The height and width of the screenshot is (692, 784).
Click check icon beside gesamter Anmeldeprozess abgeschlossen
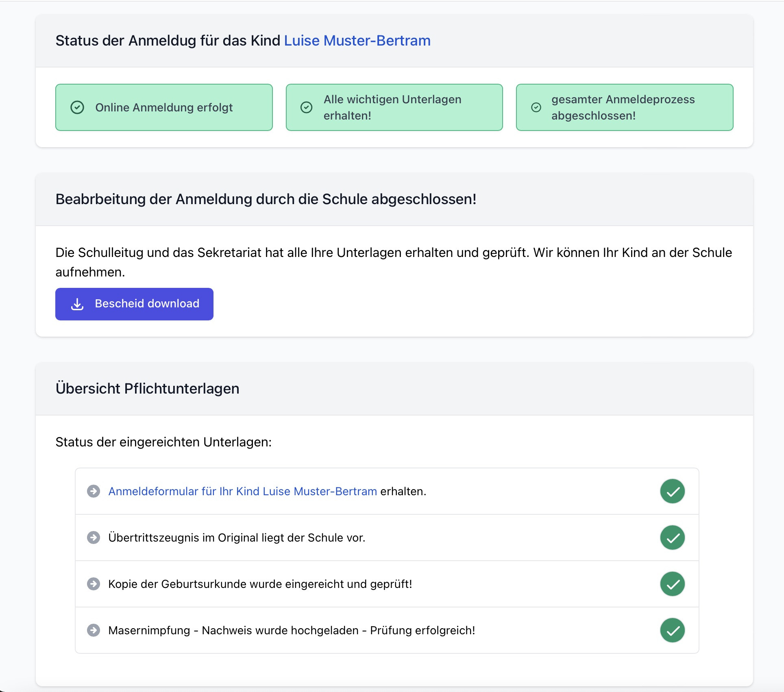(536, 107)
